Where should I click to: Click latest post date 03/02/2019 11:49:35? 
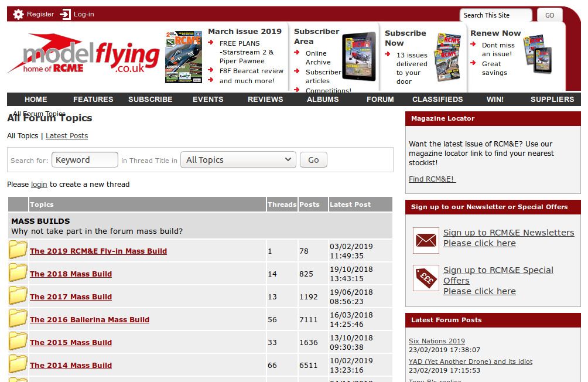(351, 251)
